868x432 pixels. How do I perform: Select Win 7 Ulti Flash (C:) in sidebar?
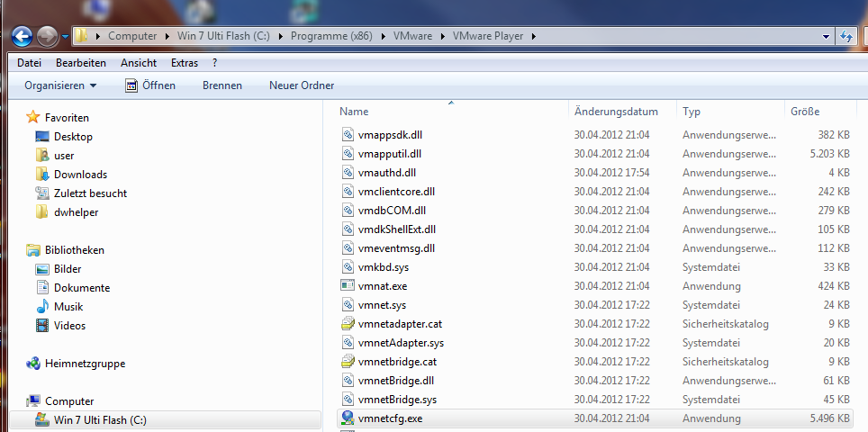[x=100, y=419]
